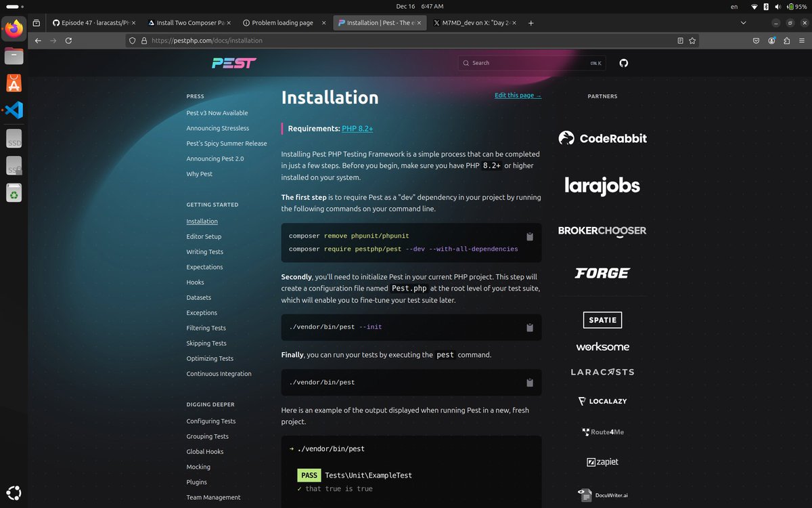Open the Extensions puzzle icon
The image size is (812, 508).
click(x=786, y=41)
